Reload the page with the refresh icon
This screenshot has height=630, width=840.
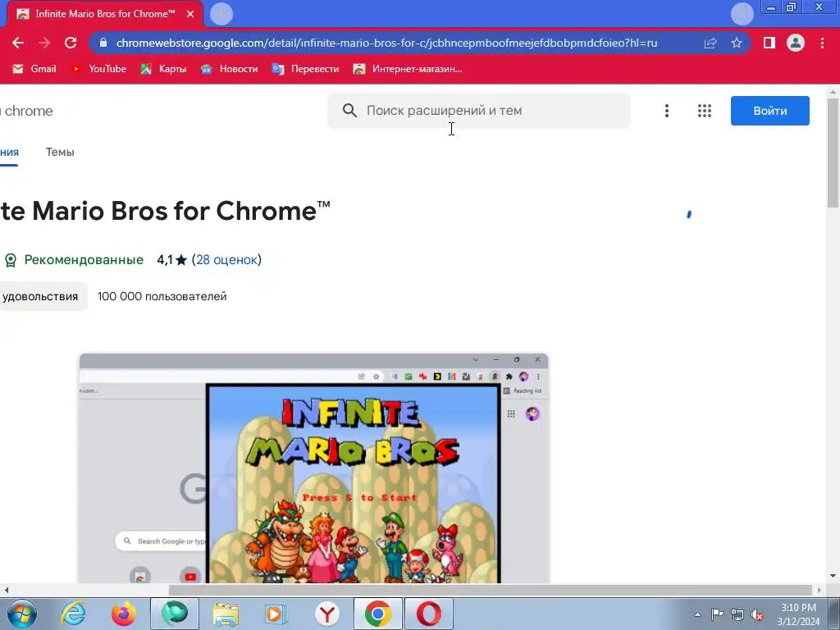(71, 43)
